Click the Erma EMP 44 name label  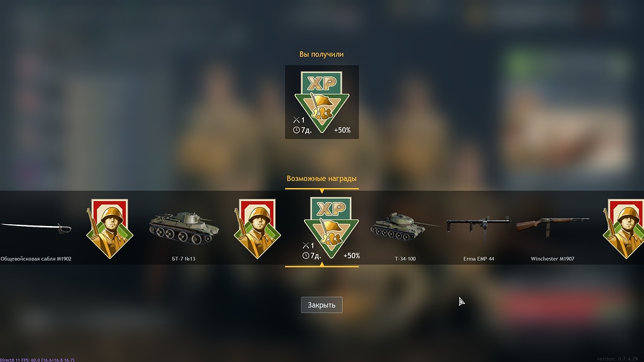click(x=478, y=259)
